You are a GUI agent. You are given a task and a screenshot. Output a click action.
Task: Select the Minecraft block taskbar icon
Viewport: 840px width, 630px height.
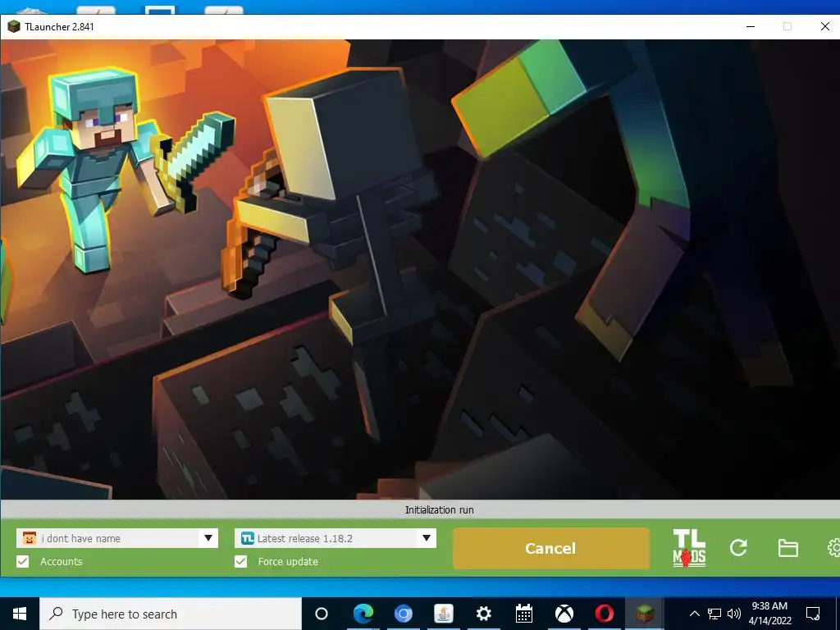pos(645,614)
